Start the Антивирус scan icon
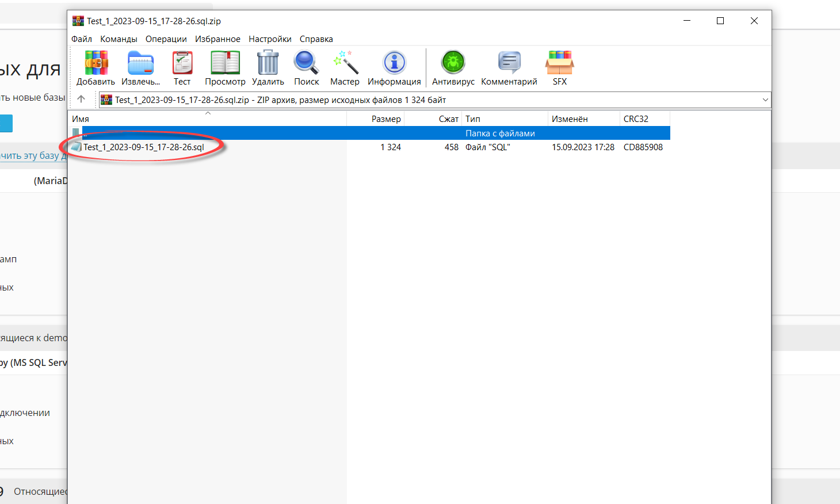 [453, 63]
